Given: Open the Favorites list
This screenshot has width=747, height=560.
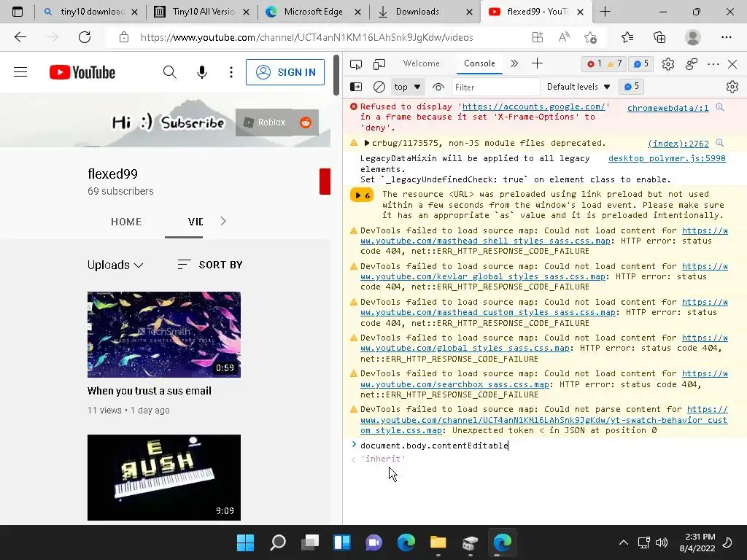Looking at the screenshot, I should [x=627, y=37].
